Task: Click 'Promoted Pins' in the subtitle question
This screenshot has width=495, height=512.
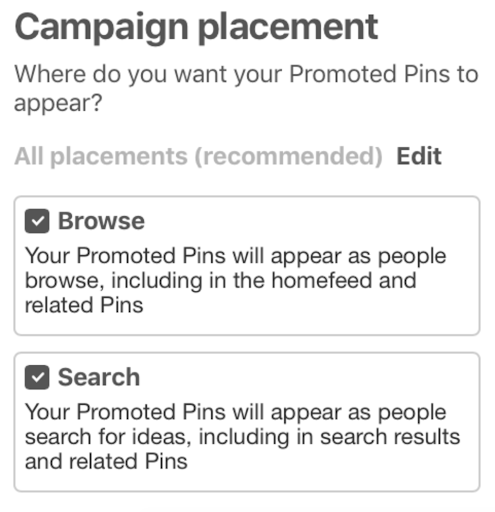Action: coord(361,74)
